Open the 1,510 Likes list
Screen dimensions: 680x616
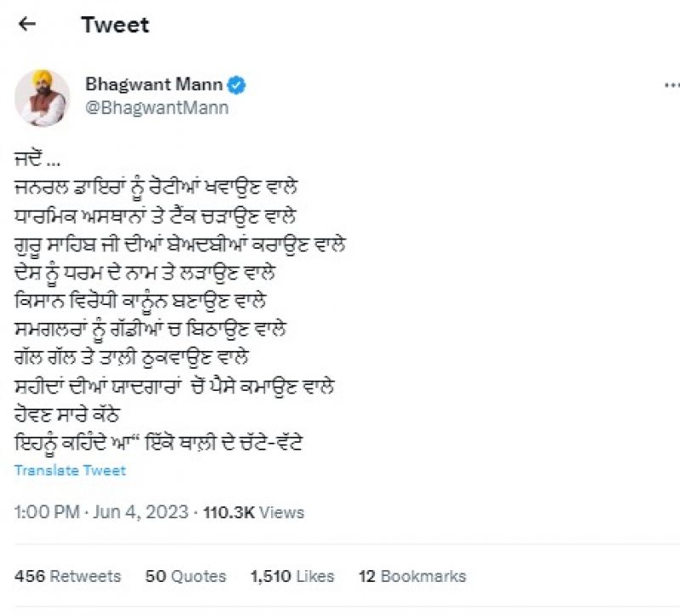tap(292, 576)
